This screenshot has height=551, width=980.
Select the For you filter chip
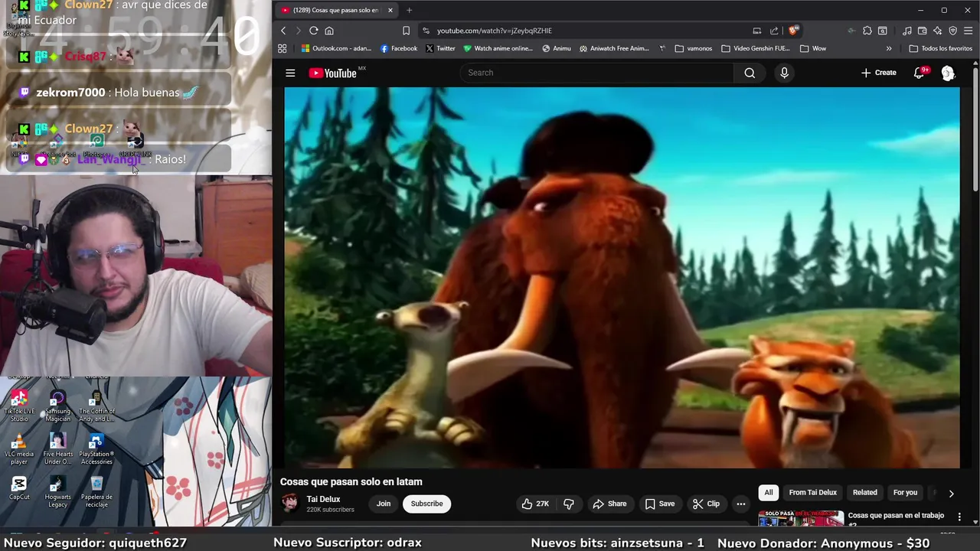pyautogui.click(x=905, y=493)
